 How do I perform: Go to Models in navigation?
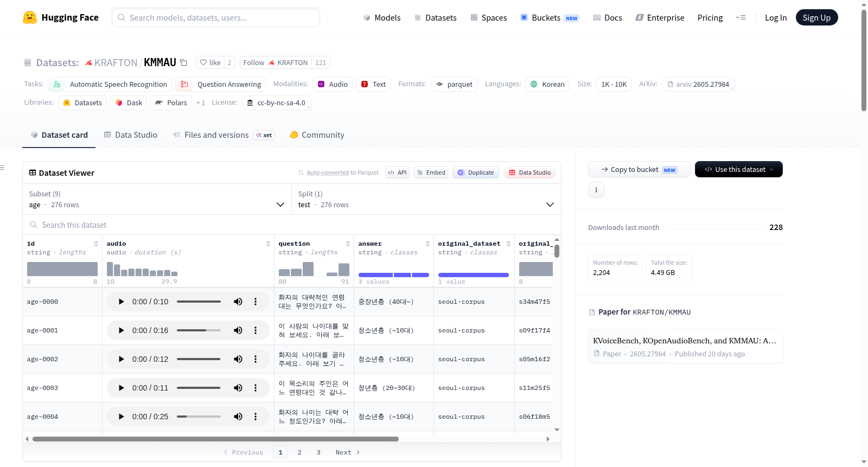(x=381, y=17)
